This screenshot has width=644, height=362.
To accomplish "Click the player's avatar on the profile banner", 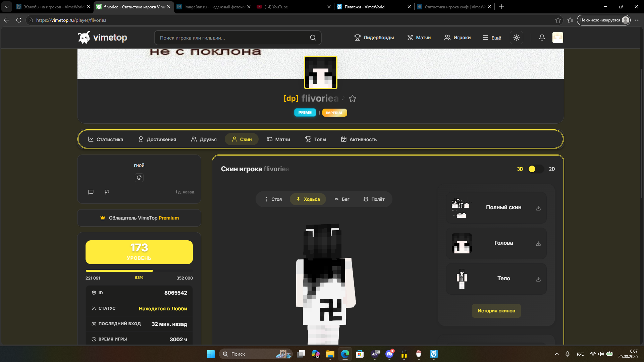I will pyautogui.click(x=320, y=72).
